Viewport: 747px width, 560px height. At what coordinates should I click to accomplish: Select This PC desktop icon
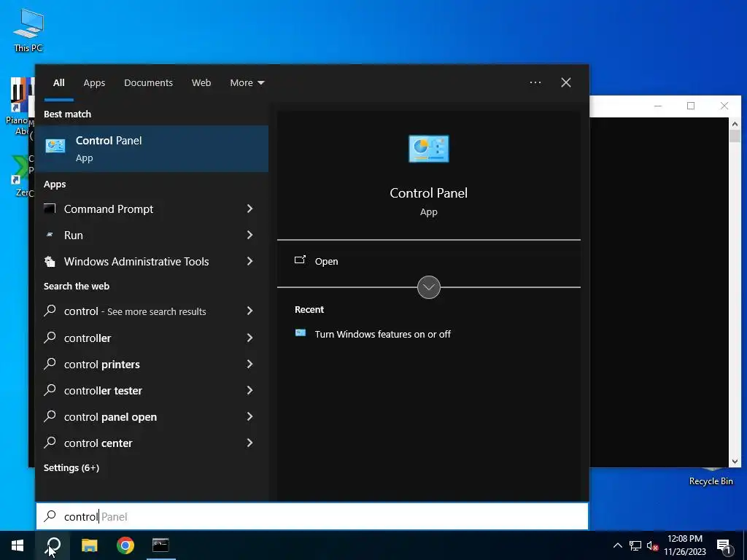[28, 30]
